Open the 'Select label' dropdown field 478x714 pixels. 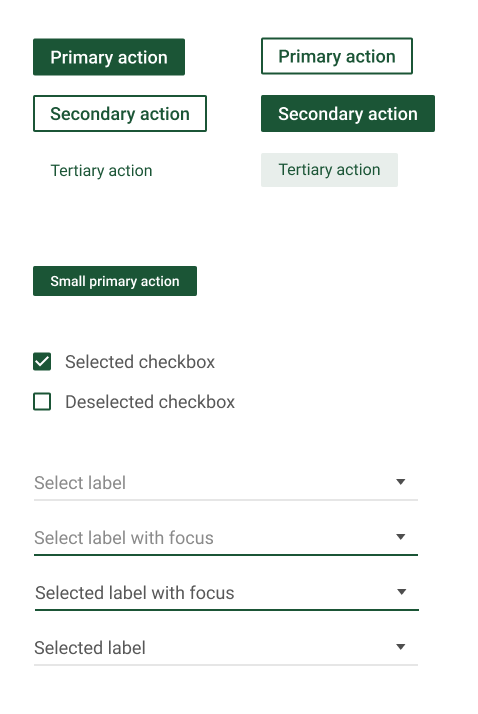tap(226, 484)
